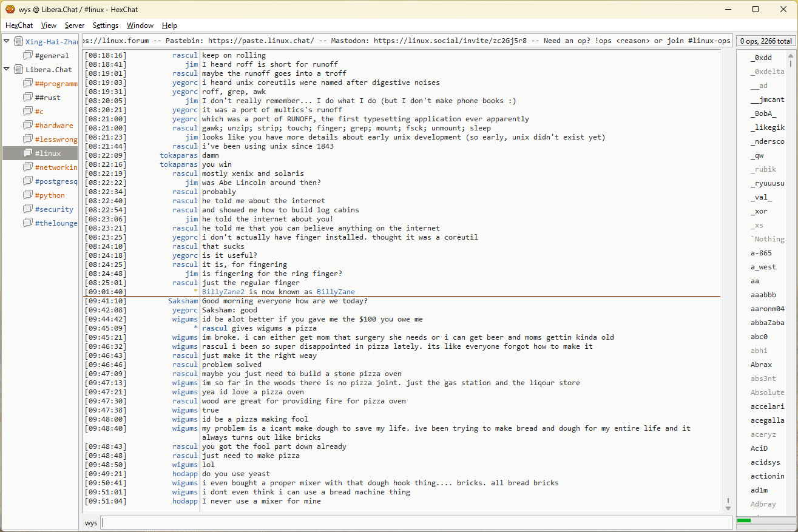Click the server icon beside Libera.Chat

click(18, 70)
